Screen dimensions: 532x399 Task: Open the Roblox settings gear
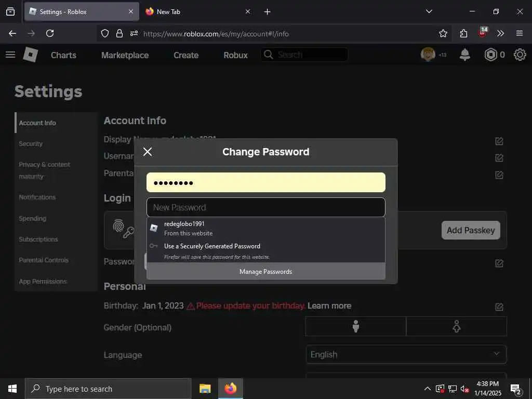(x=520, y=55)
